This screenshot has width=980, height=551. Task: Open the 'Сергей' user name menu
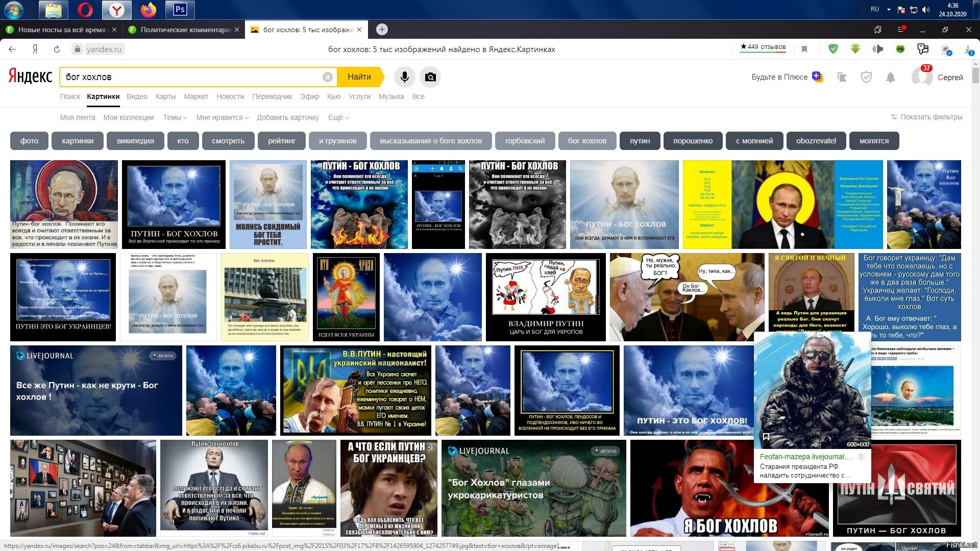[950, 78]
